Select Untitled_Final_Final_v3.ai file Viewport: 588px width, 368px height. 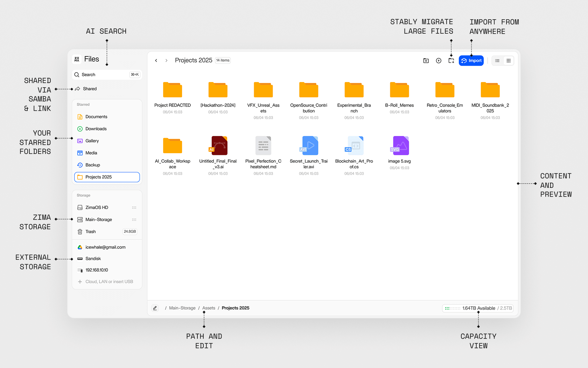click(x=218, y=156)
